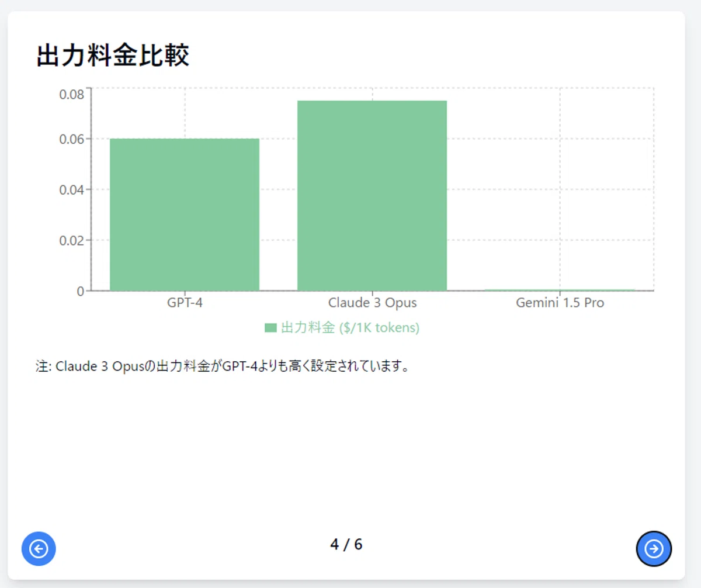Screen dimensions: 701x588
Task: Select the GPT-4 bar in the chart
Action: click(x=185, y=215)
